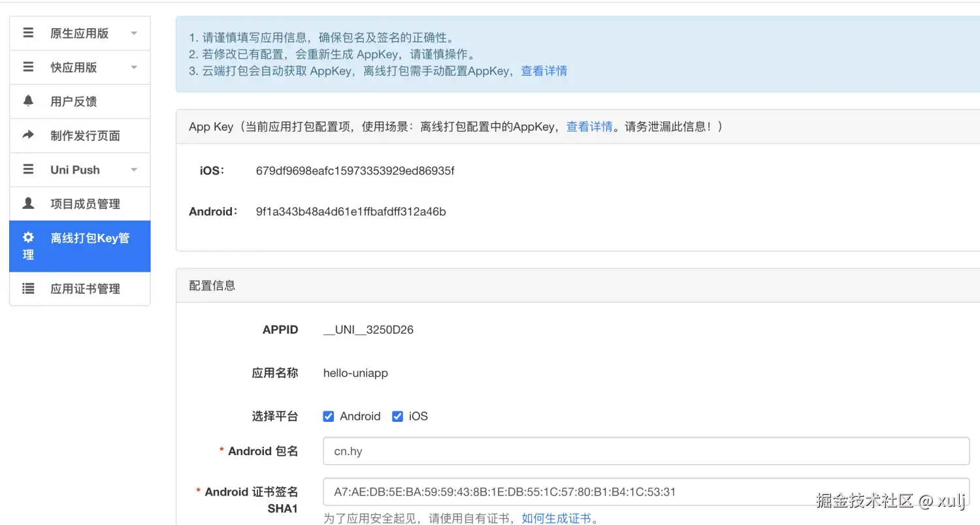Click the 应用名称 value hello-uniapp

(355, 374)
